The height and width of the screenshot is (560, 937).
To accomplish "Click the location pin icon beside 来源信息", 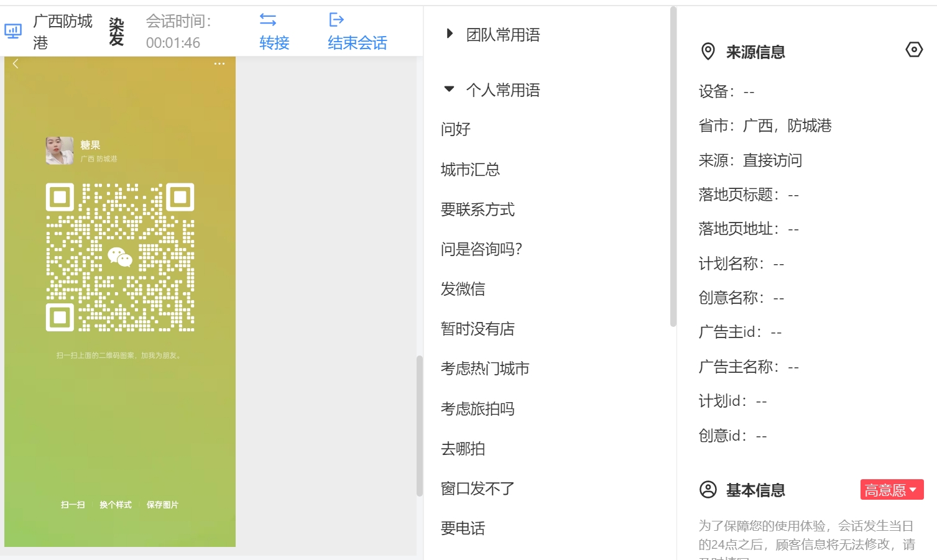I will [708, 52].
